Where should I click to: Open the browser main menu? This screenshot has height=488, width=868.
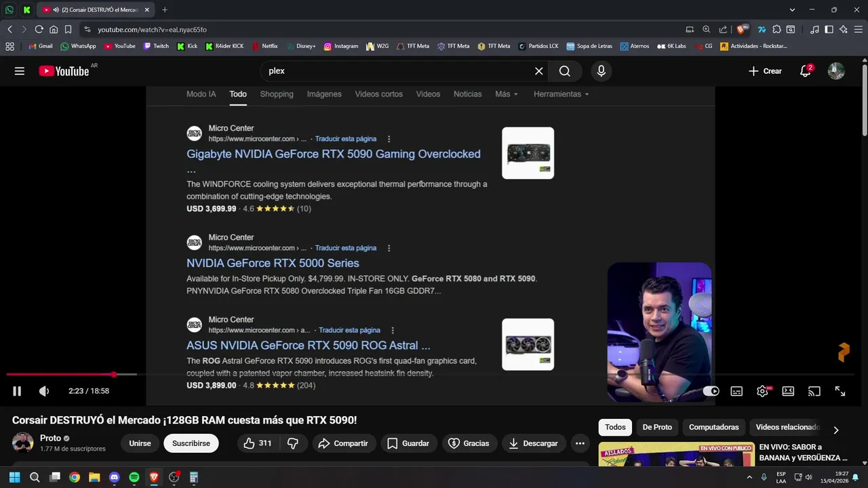point(858,29)
